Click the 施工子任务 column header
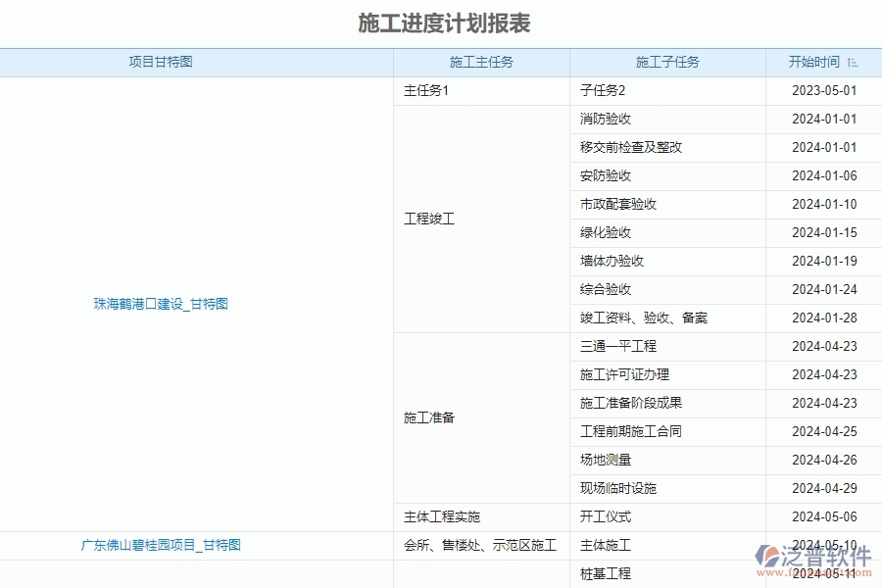Viewport: 882px width, 588px height. click(x=666, y=62)
